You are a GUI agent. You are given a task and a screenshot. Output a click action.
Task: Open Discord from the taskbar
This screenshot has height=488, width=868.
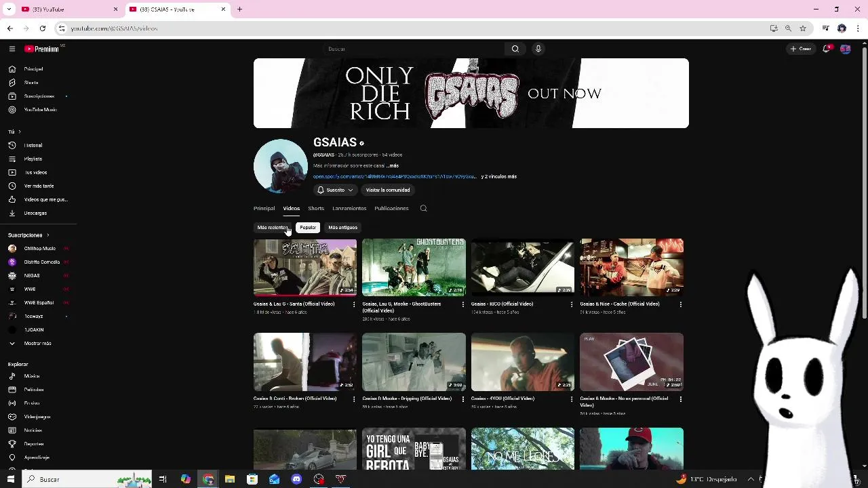point(296,479)
